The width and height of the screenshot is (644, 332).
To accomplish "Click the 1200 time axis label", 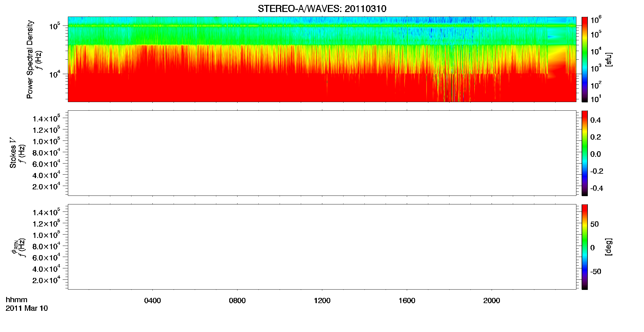I will click(x=322, y=301).
